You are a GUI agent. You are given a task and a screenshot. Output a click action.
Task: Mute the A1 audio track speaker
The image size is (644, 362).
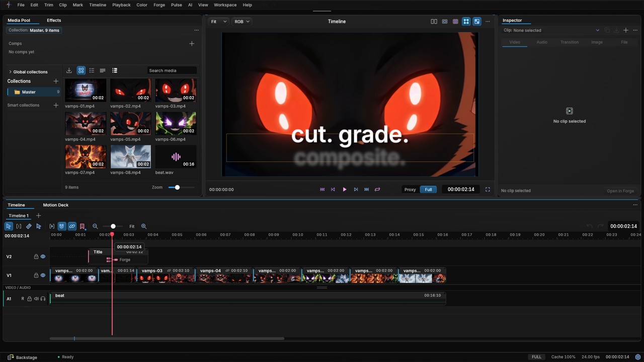36,299
